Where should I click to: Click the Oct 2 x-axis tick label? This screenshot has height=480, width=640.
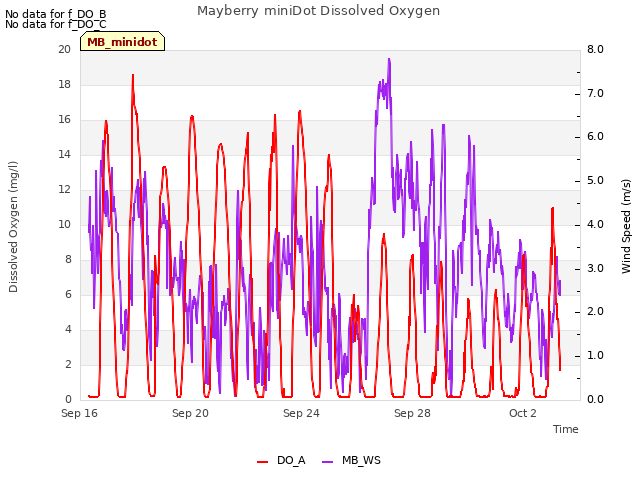pos(523,413)
